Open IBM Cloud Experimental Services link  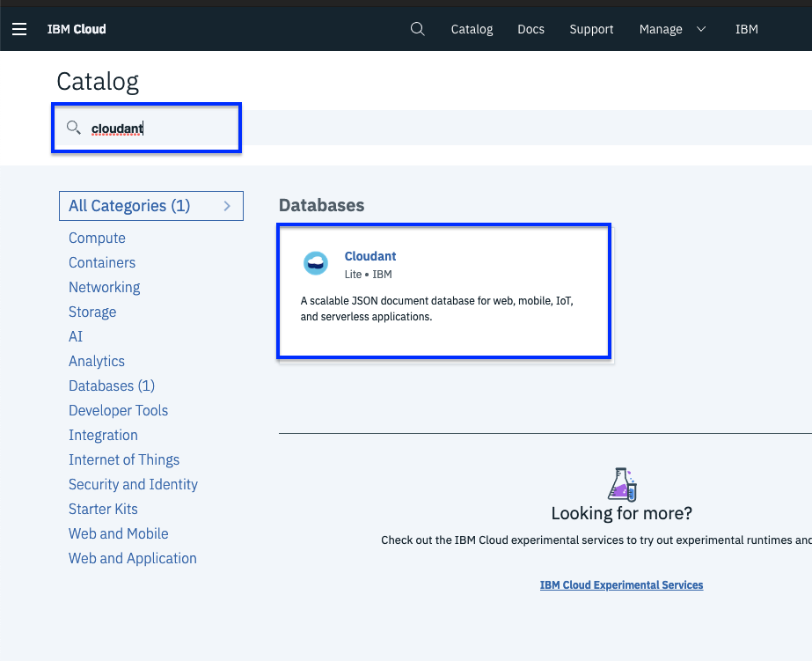click(621, 584)
